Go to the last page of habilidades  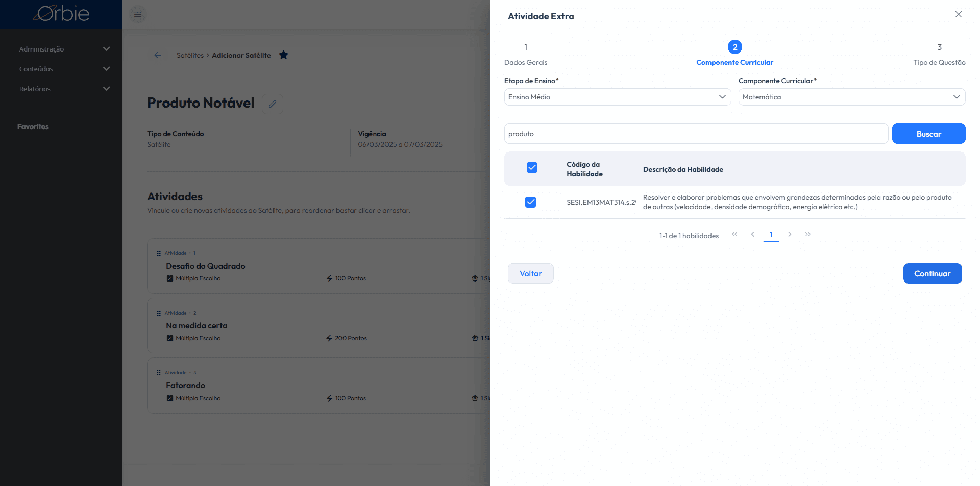(808, 234)
